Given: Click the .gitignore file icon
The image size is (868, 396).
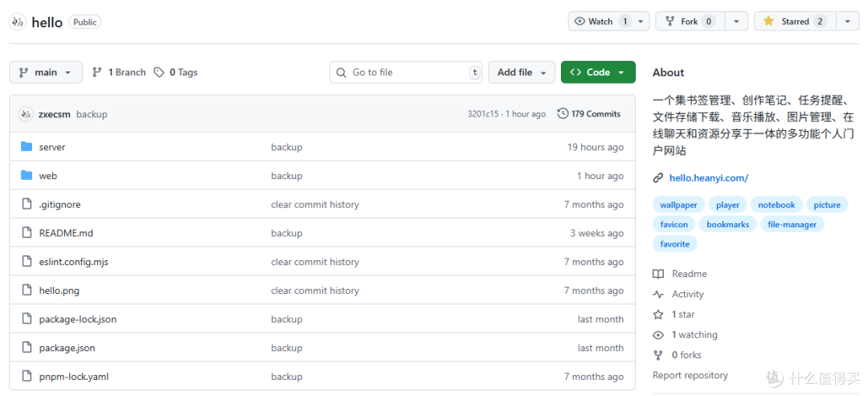Looking at the screenshot, I should tap(27, 204).
